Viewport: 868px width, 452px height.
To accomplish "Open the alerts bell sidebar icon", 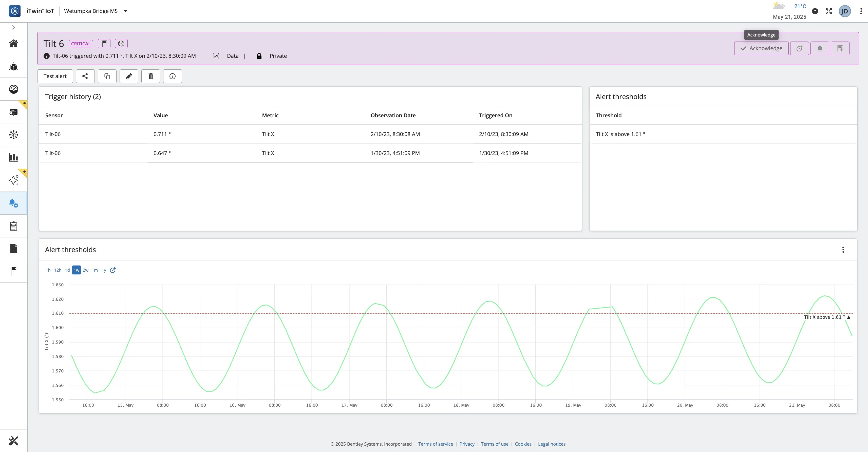I will click(x=13, y=203).
